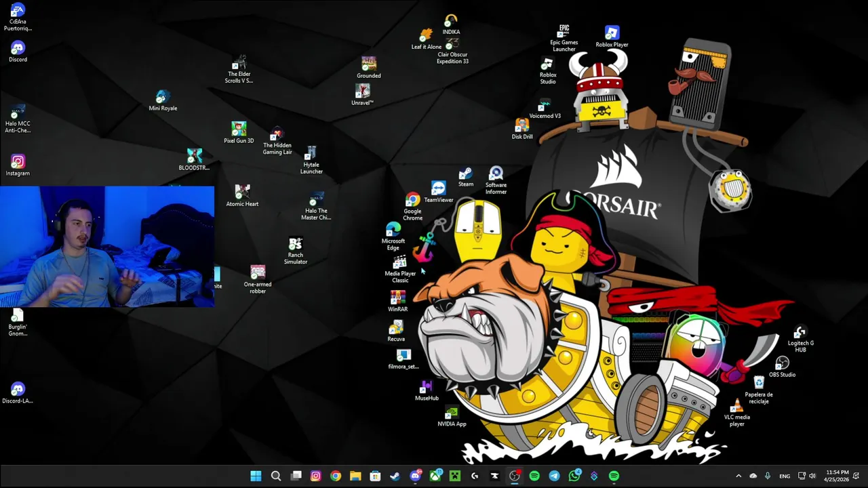Launch Epic Games Launcher desktop icon
Viewport: 868px width, 488px height.
pos(564,39)
